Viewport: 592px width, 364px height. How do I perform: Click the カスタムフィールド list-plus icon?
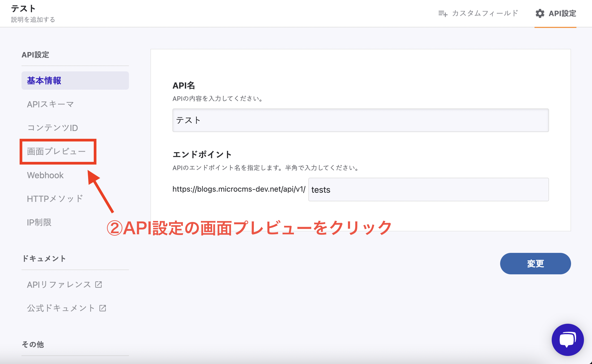pyautogui.click(x=443, y=13)
